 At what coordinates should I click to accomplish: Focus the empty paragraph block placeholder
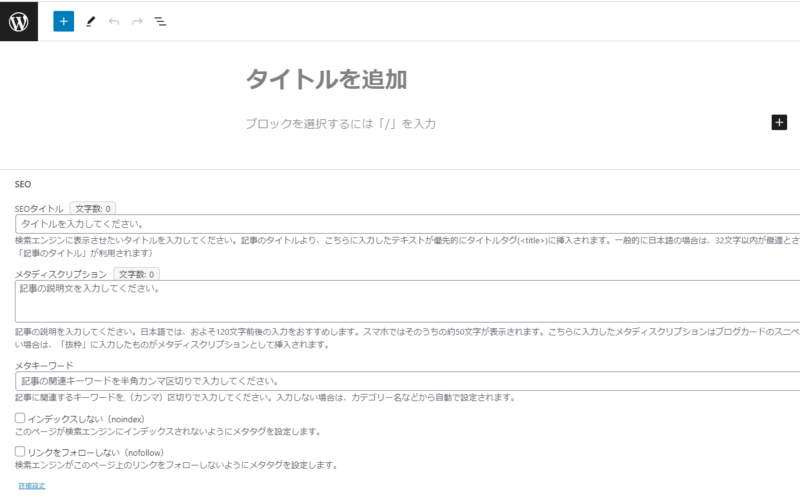[x=341, y=124]
